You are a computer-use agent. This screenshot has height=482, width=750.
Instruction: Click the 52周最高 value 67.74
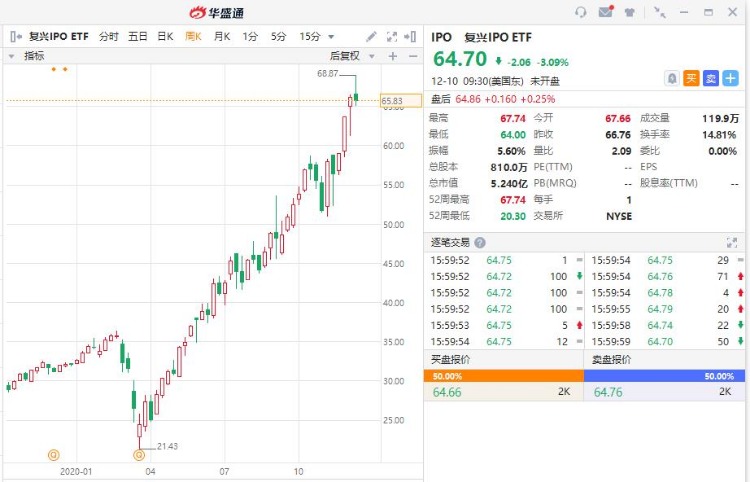[513, 200]
